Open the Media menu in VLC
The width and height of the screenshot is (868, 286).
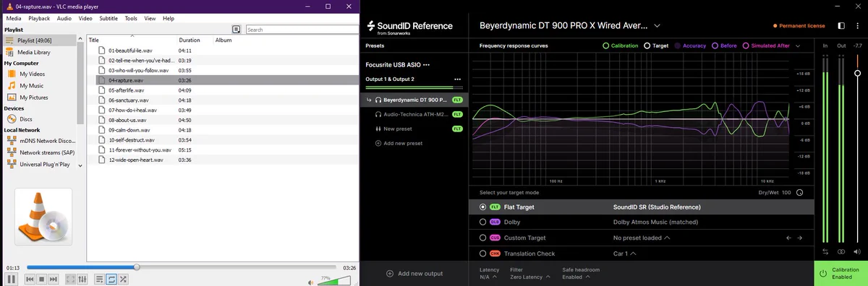pyautogui.click(x=14, y=18)
